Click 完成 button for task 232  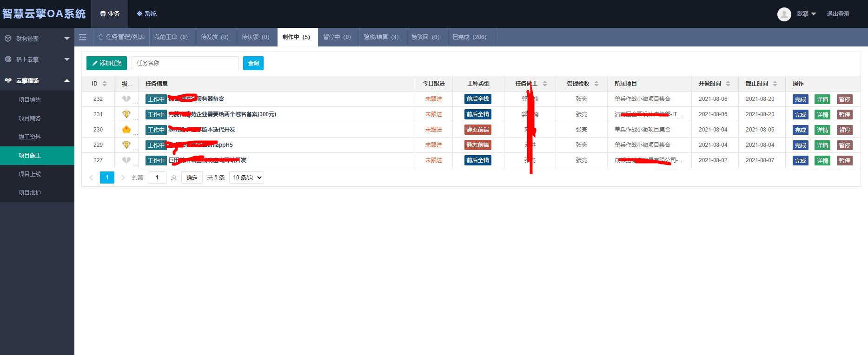point(800,99)
